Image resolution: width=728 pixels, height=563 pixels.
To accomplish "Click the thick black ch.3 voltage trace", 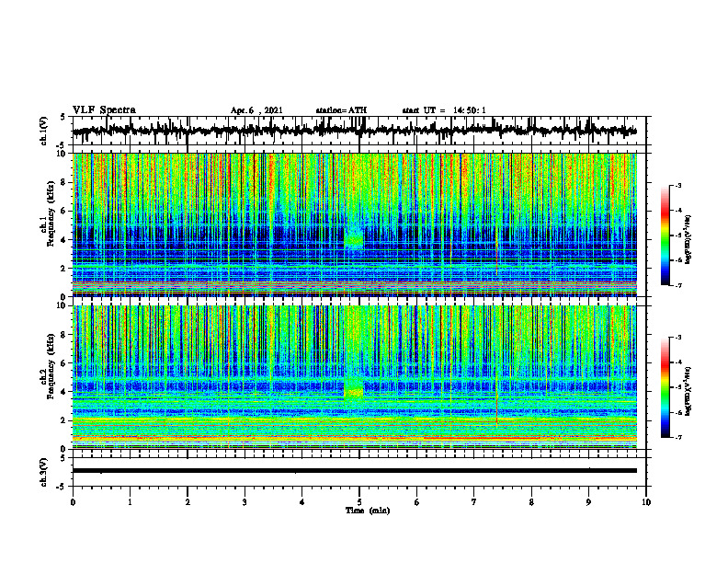I will tap(354, 471).
